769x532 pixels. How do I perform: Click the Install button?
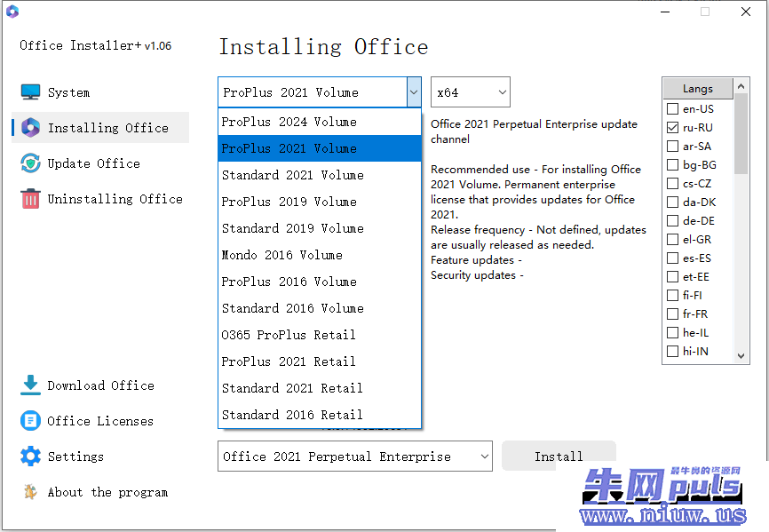coord(559,456)
